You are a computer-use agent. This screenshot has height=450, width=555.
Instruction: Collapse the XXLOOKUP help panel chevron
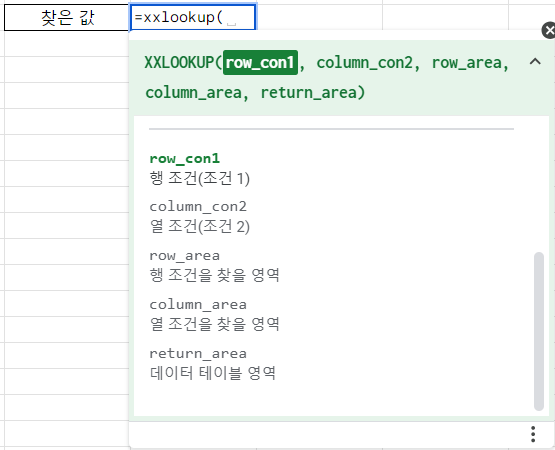pyautogui.click(x=535, y=62)
